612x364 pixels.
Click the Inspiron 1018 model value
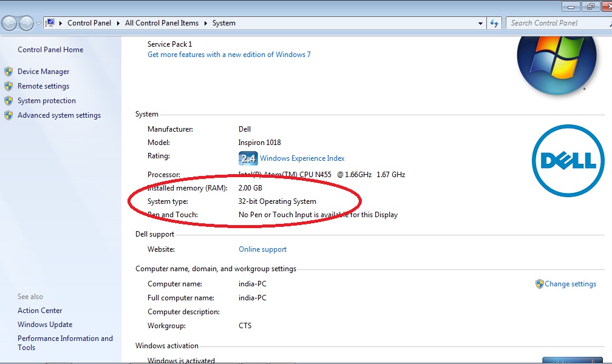coord(260,143)
